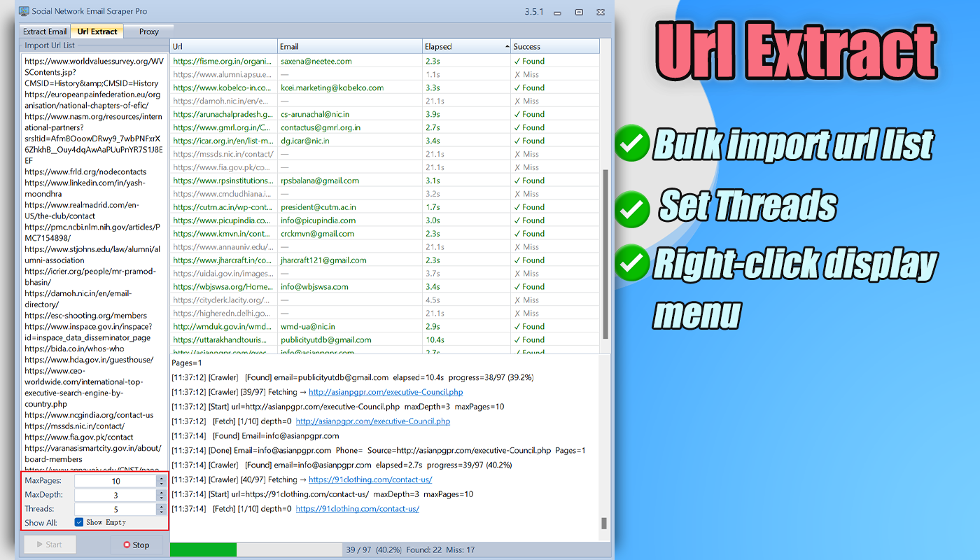980x560 pixels.
Task: Click the red stop icon on Stop button
Action: (127, 545)
